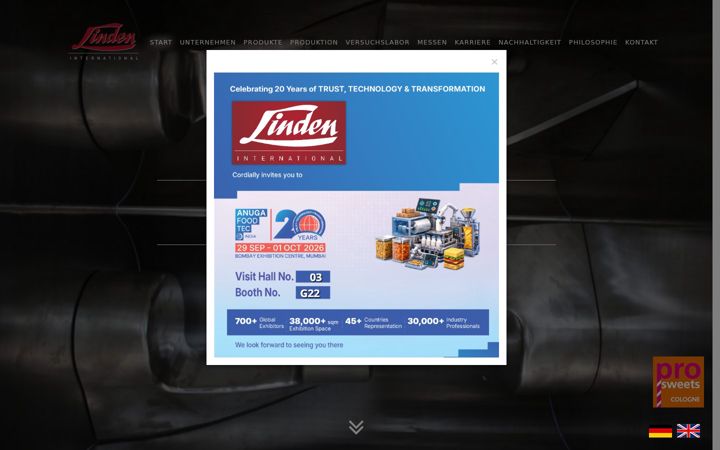The width and height of the screenshot is (720, 450).
Task: Select KARRIERE in the navigation bar
Action: tap(472, 42)
